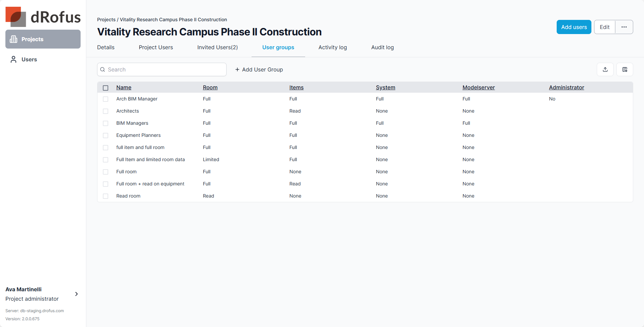Switch to the Activity log tab
Viewport: 644px width, 327px height.
coord(332,47)
